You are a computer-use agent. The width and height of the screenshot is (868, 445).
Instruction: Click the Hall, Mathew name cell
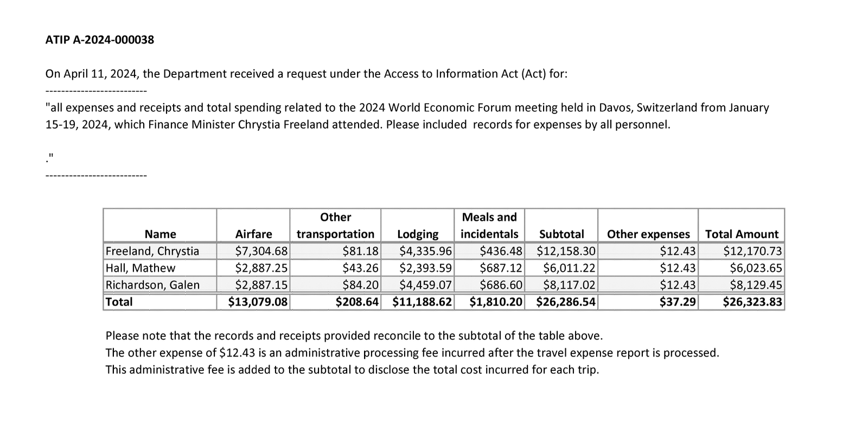(x=141, y=268)
